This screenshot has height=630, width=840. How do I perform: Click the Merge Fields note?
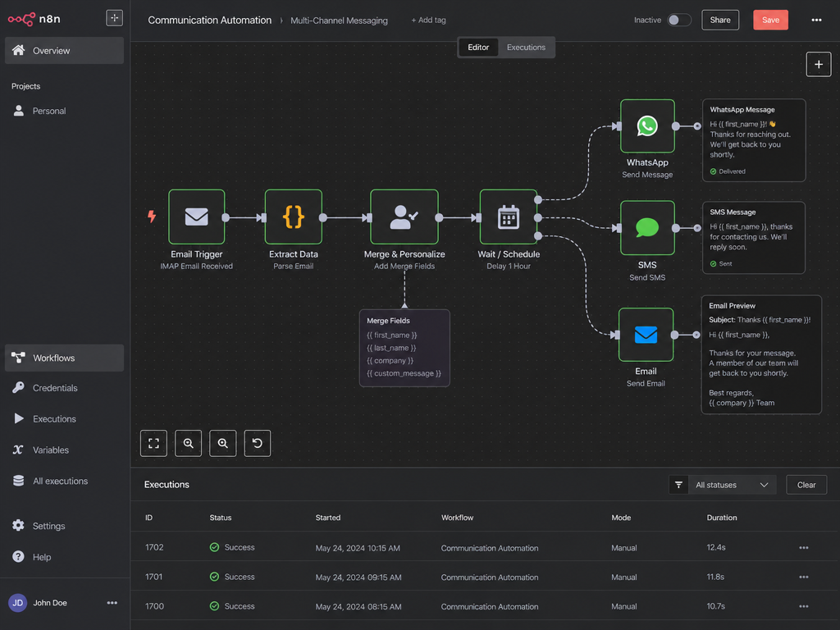404,348
